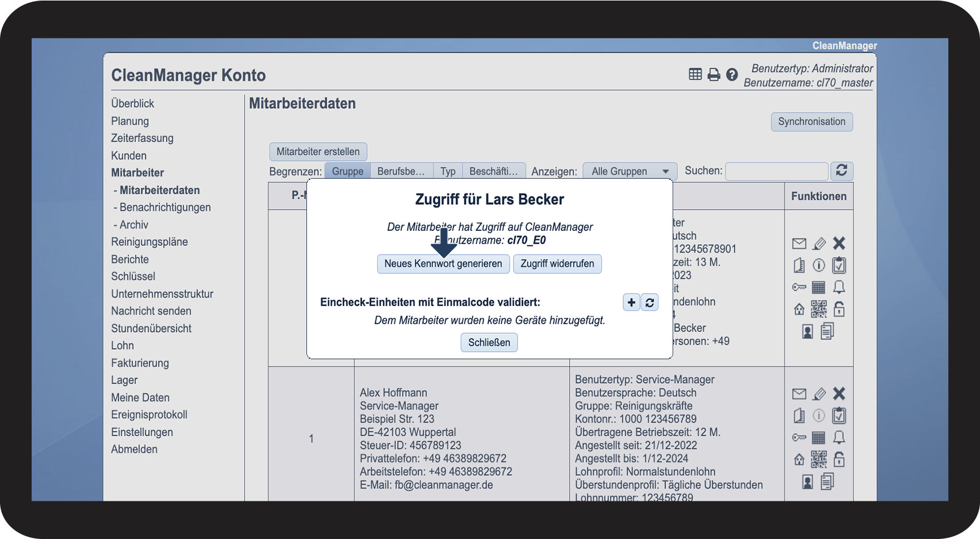
Task: Click the house icon in Alex Hoffmann's row
Action: click(799, 460)
